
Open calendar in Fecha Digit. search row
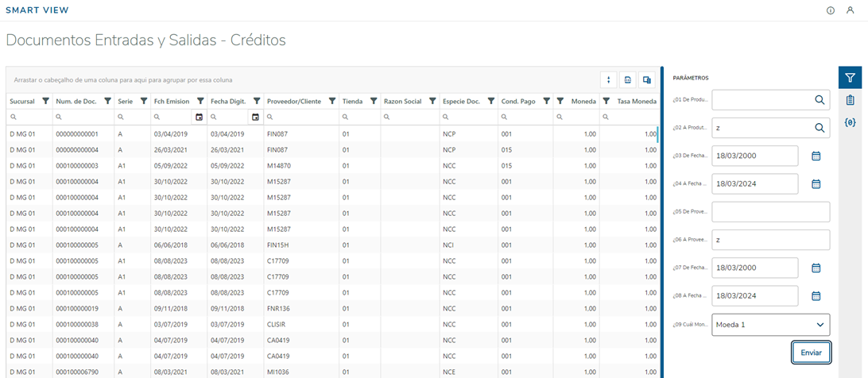coord(255,118)
